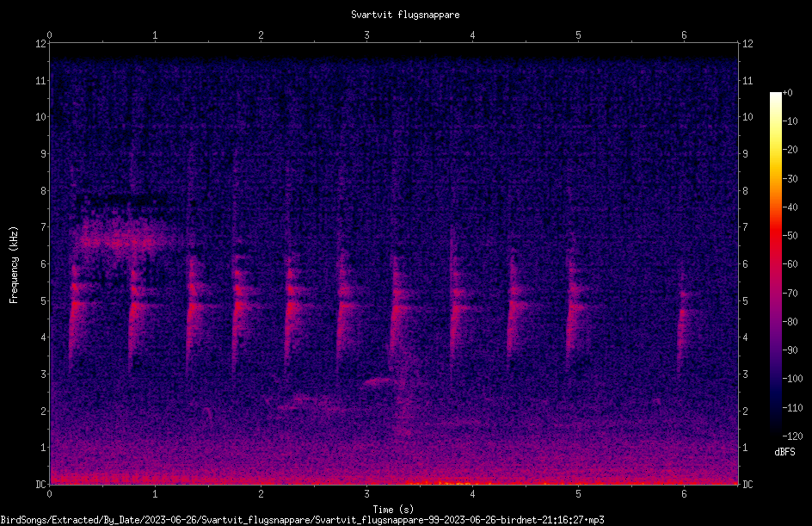Click the title 'Svartvit flugsnappare'

pos(405,15)
